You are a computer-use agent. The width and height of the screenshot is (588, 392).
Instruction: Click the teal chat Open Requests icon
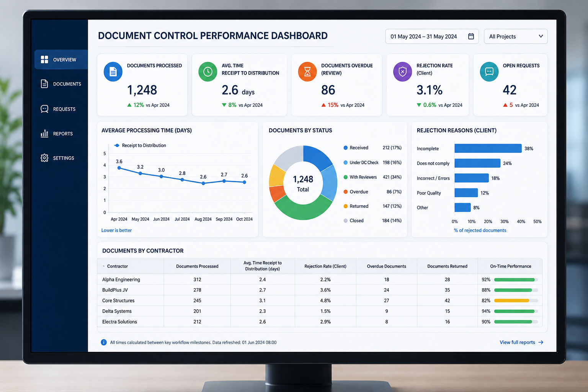point(489,72)
